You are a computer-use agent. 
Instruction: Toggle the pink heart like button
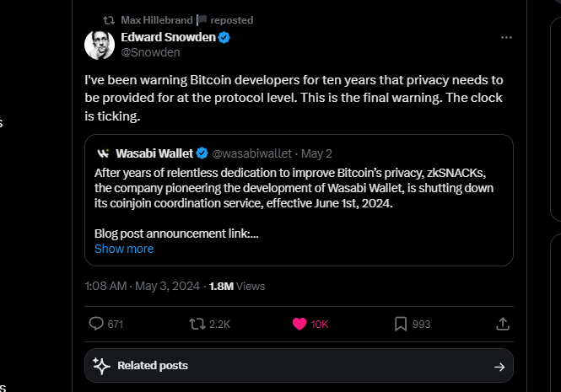point(299,324)
